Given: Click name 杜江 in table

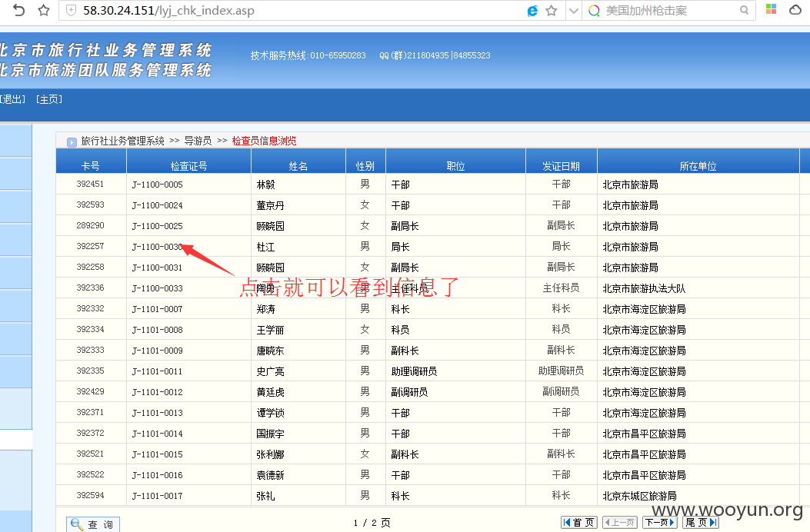Looking at the screenshot, I should [x=266, y=248].
